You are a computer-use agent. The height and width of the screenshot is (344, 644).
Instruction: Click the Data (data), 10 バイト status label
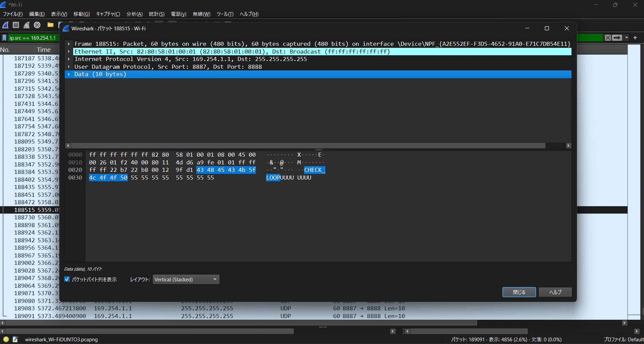[83, 269]
